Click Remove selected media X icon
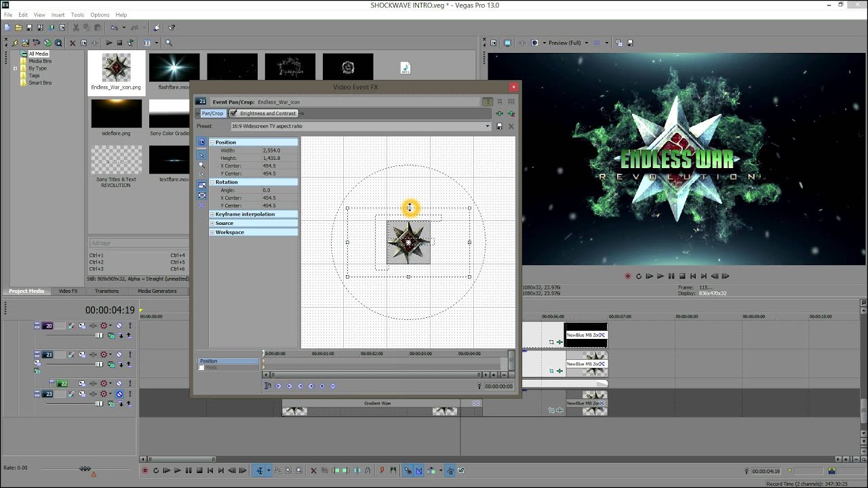Screen dimensions: 868x488 point(73,43)
